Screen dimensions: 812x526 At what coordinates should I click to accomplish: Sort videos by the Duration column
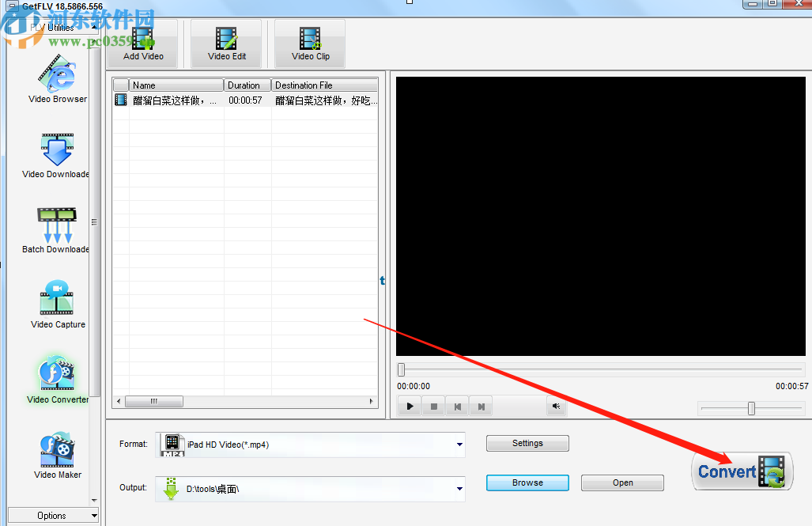[x=246, y=85]
